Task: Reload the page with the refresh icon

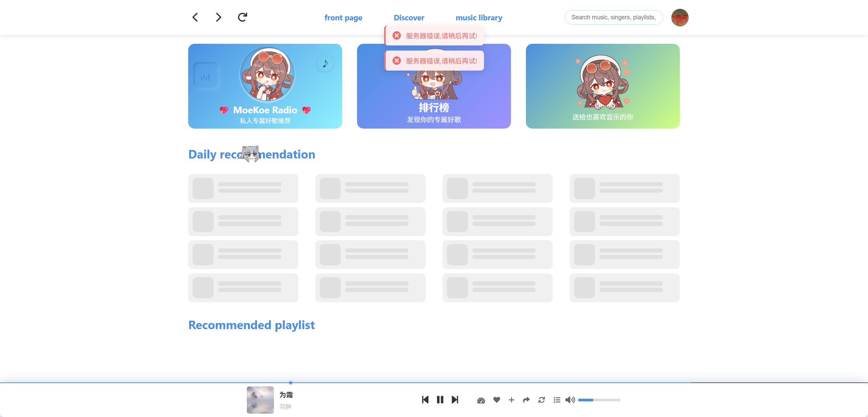Action: coord(242,17)
